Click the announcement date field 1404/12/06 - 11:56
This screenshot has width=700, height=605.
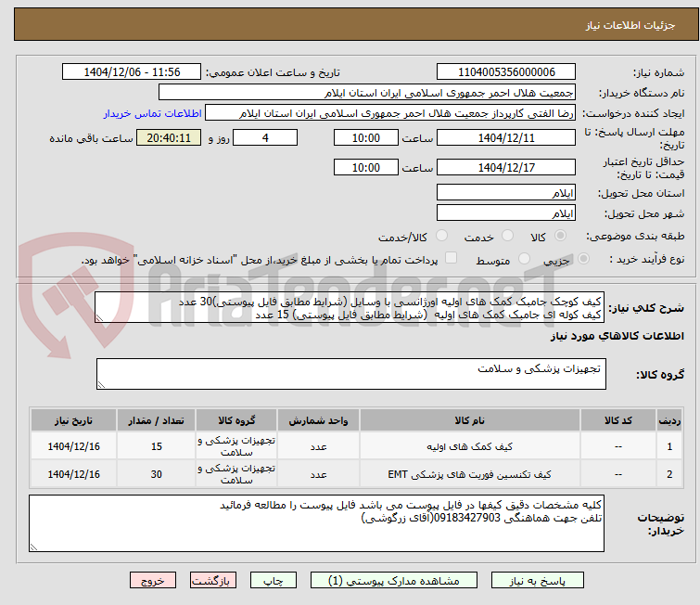pyautogui.click(x=132, y=72)
